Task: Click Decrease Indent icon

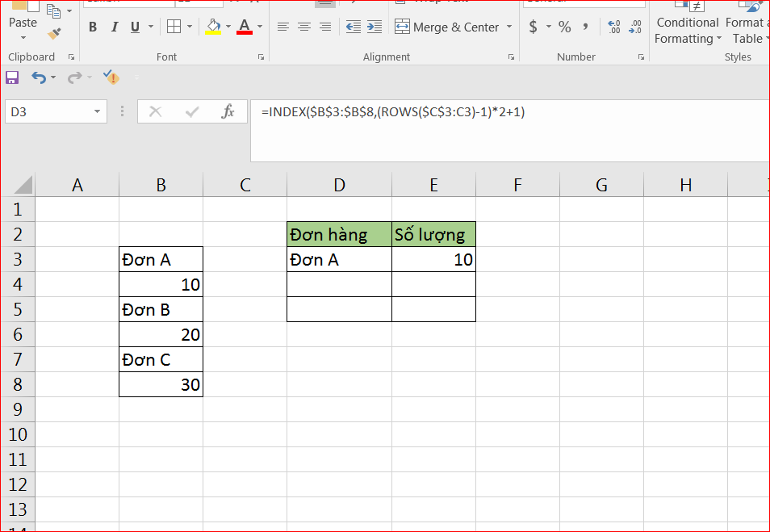Action: 353,27
